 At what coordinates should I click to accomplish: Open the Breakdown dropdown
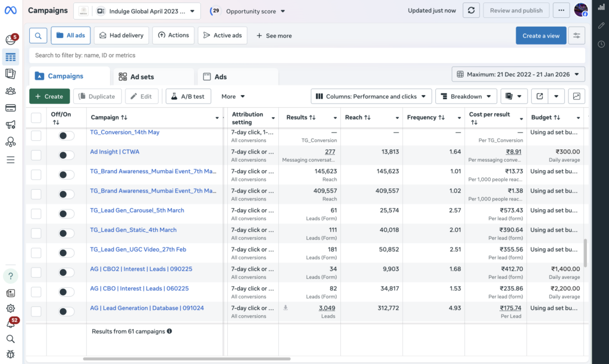[x=466, y=96]
